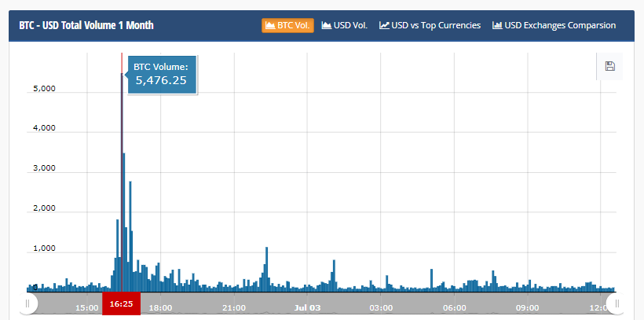Switch to the BTC Vol. tab
The image size is (644, 320).
click(x=288, y=25)
